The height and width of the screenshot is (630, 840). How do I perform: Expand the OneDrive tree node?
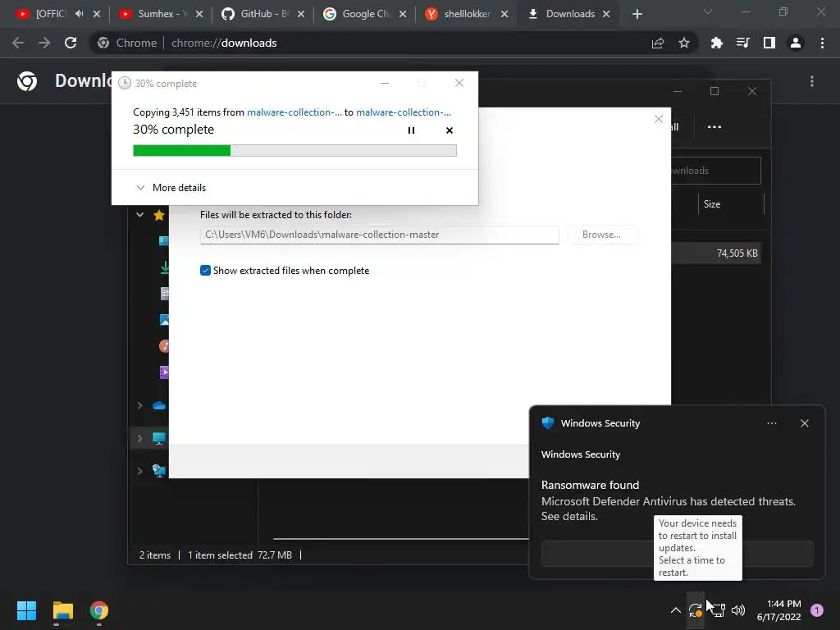(x=139, y=405)
